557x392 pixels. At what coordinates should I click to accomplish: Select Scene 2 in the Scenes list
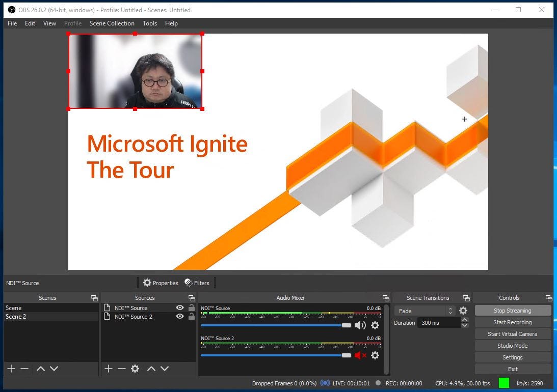[51, 317]
